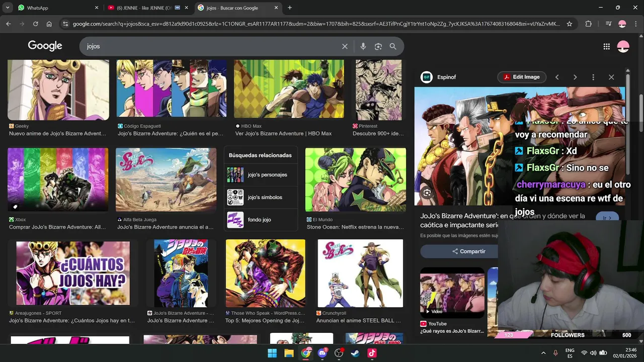Click the jojos search input field
This screenshot has height=362, width=644.
211,46
